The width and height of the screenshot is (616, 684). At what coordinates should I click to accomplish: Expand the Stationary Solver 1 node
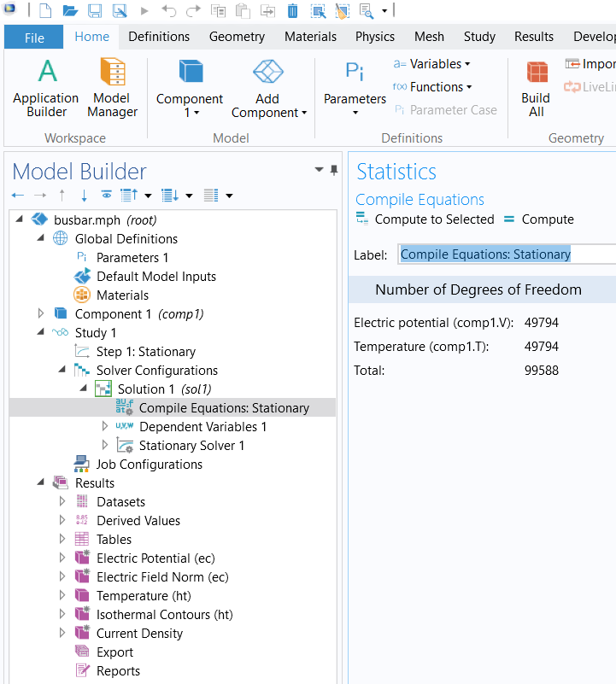(x=105, y=446)
